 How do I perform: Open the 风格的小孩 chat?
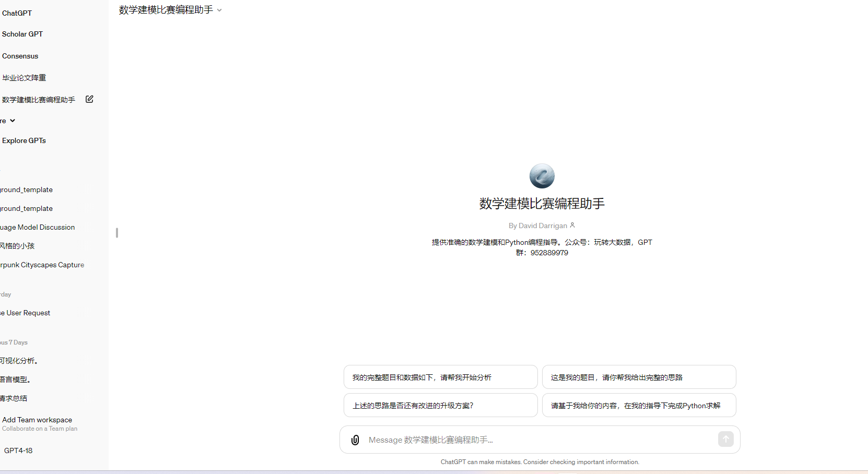[x=17, y=246]
